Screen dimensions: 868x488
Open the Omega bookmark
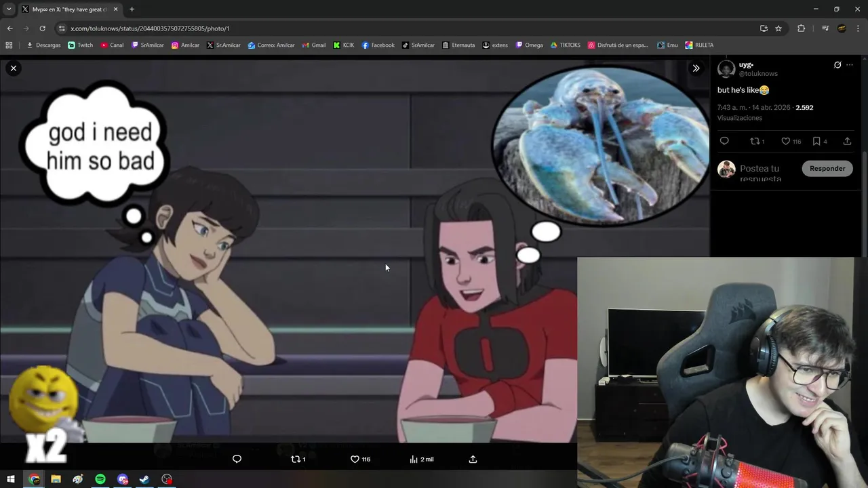[x=530, y=45]
